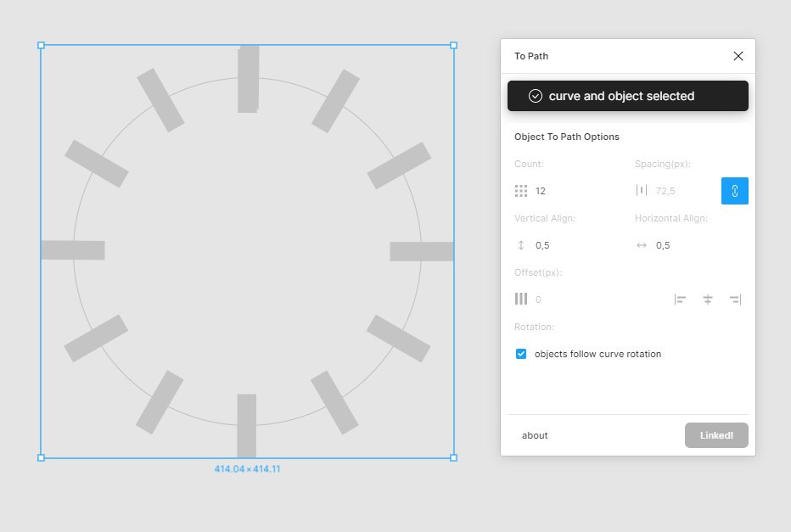Click the top-left selection handle
This screenshot has width=791, height=532.
(x=42, y=45)
